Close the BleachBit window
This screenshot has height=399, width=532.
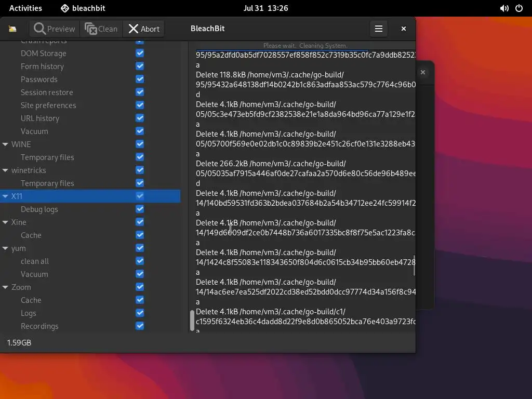click(403, 29)
